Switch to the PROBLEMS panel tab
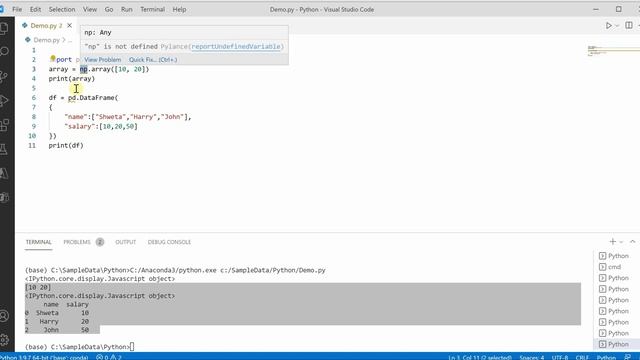Image resolution: width=640 pixels, height=360 pixels. (x=77, y=242)
